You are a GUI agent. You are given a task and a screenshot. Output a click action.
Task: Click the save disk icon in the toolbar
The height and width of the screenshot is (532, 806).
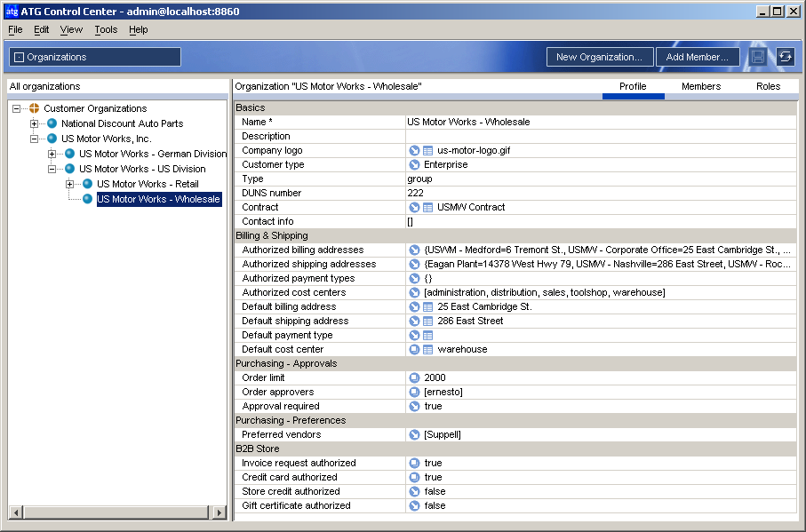(758, 57)
